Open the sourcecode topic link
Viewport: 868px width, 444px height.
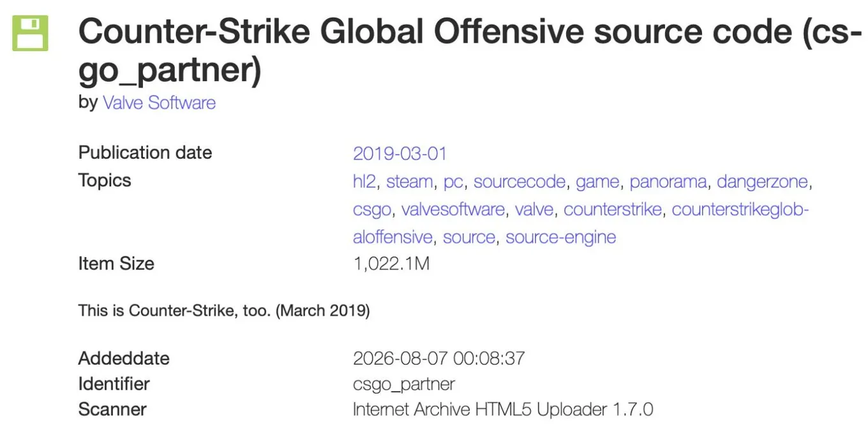coord(519,182)
